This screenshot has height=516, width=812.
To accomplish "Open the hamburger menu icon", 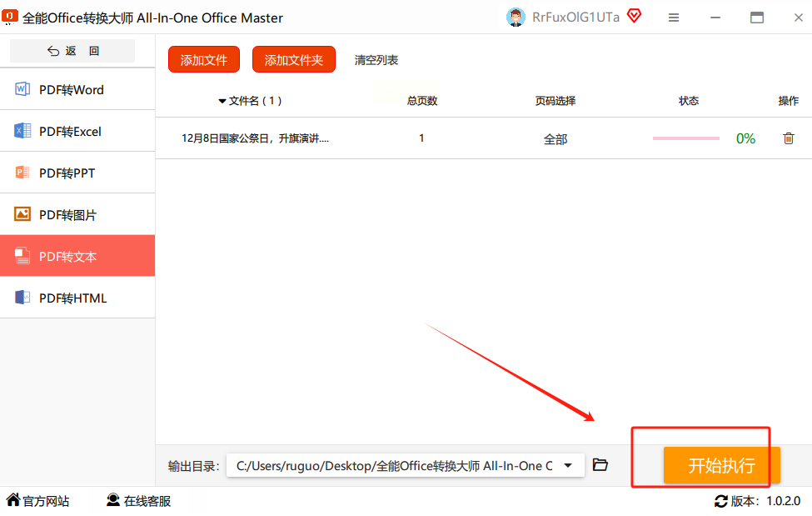I will coord(673,18).
